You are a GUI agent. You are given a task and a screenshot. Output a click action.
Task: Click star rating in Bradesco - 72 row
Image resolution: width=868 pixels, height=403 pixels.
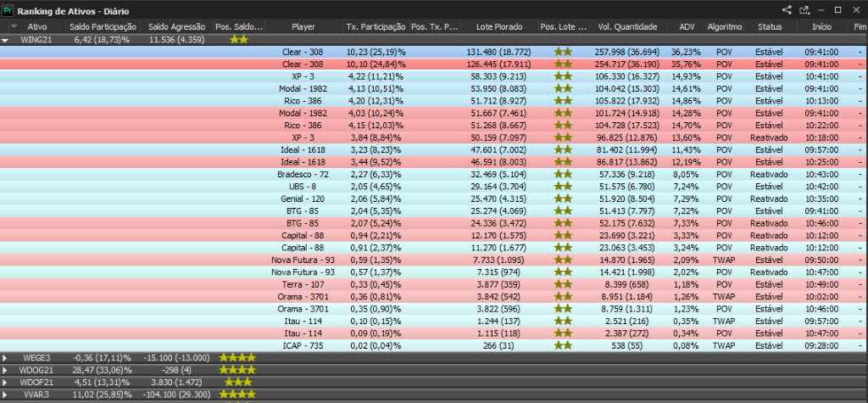pyautogui.click(x=563, y=174)
